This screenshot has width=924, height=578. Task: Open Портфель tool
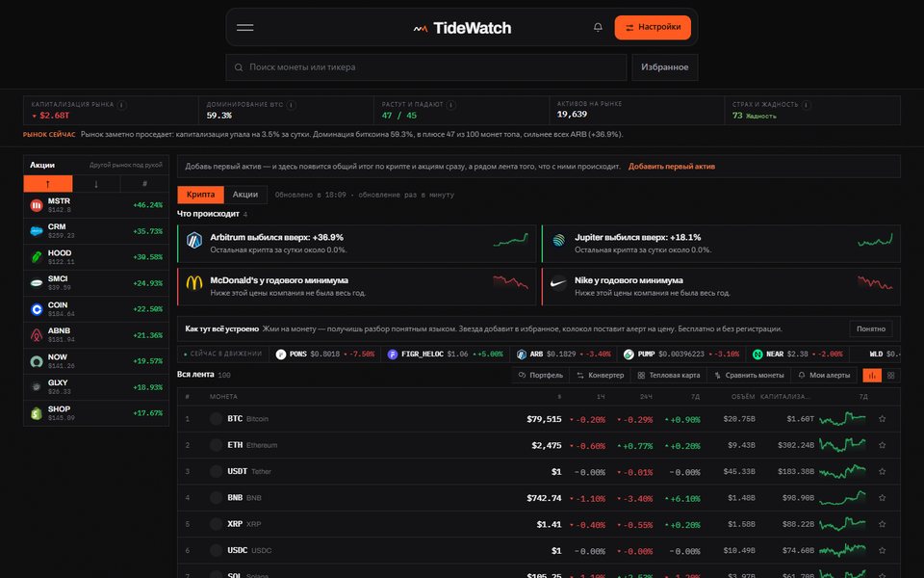tap(540, 375)
